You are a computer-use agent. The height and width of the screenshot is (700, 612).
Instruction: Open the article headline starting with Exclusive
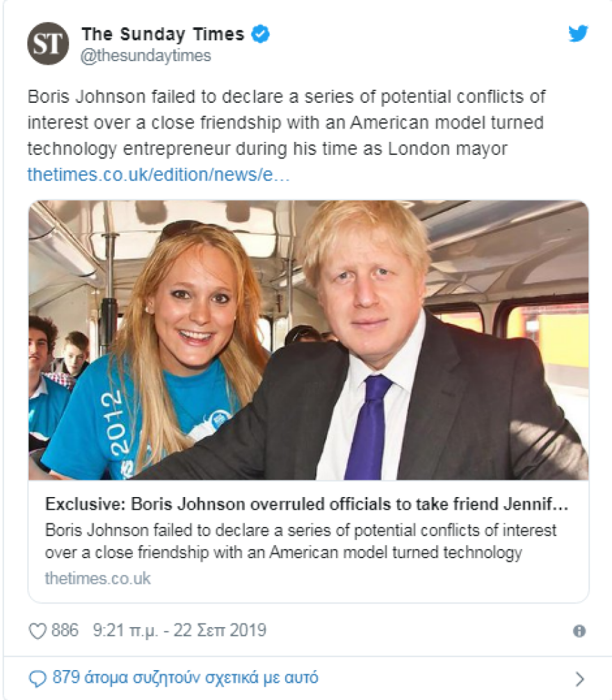point(307,505)
